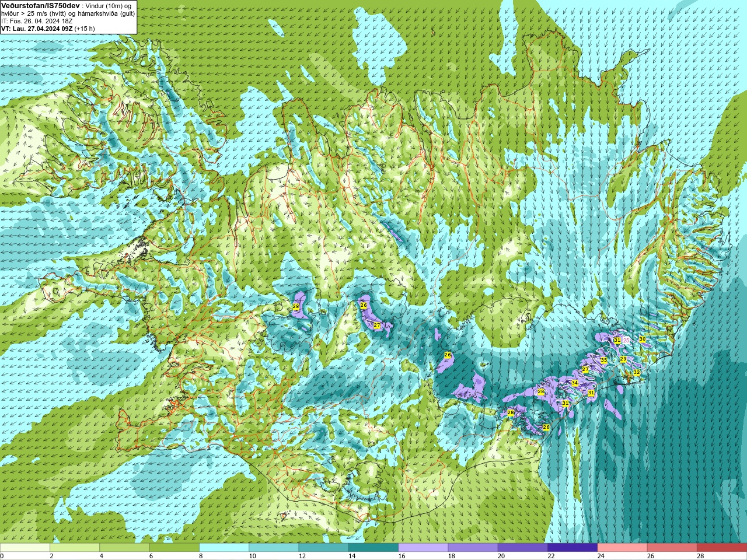Select the legend swatch between 18 and 20
The image size is (747, 560).
(473, 548)
